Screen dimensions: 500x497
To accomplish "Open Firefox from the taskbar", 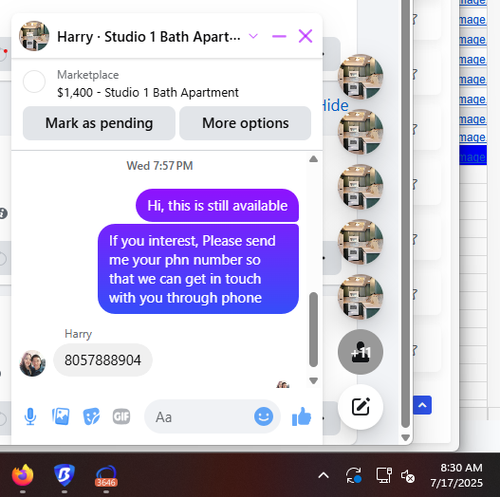I will pyautogui.click(x=23, y=476).
